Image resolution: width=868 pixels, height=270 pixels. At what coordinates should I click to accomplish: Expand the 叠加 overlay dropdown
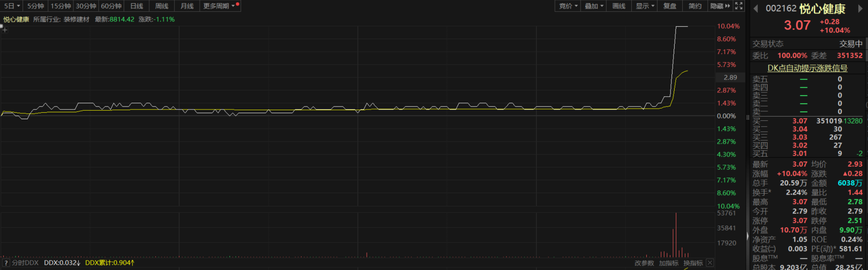tap(594, 6)
